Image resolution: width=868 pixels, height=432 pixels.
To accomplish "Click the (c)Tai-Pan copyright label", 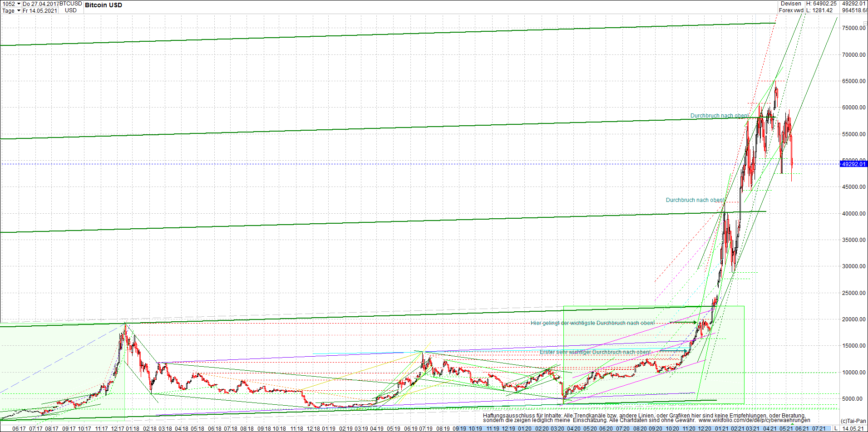I will [x=853, y=421].
